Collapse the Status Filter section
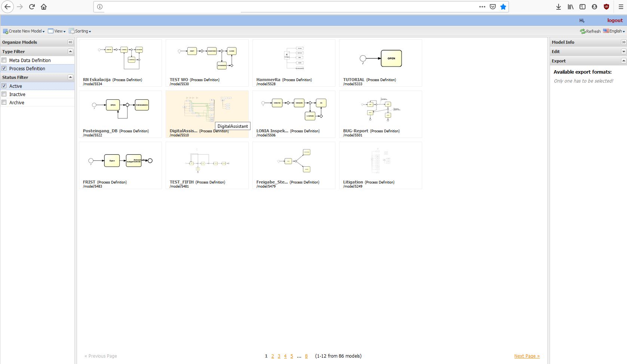Screen dimensions: 627x364 point(70,77)
